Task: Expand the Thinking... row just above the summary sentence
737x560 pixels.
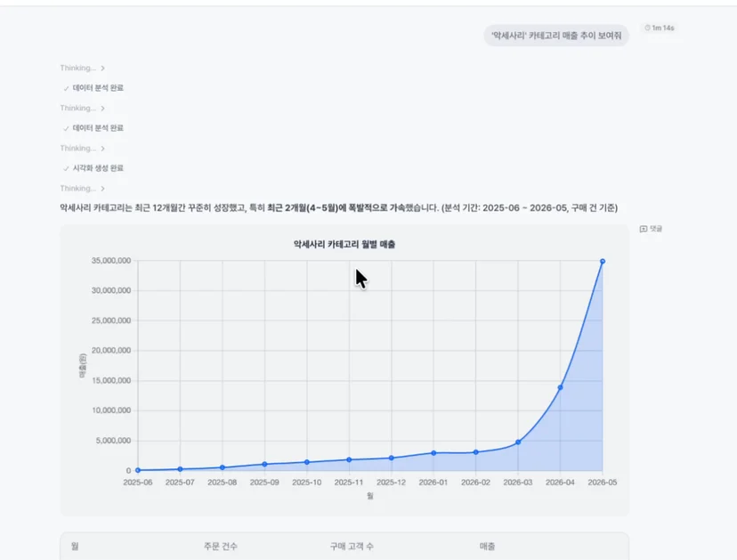Action: (82, 189)
